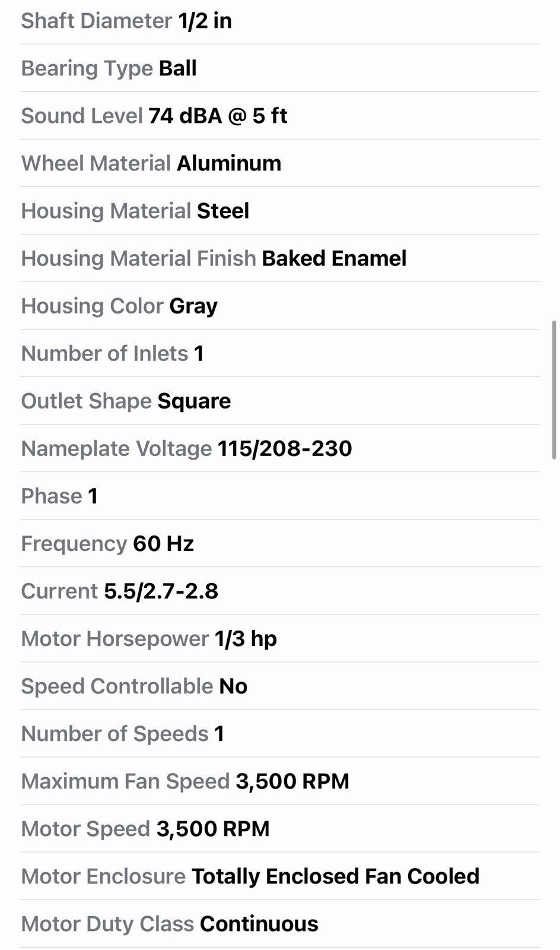
Task: Tap the Number of Speeds row
Action: point(280,733)
